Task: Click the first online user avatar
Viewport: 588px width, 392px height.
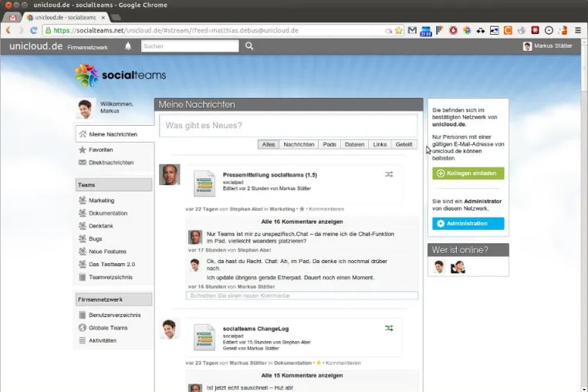Action: [x=439, y=267]
